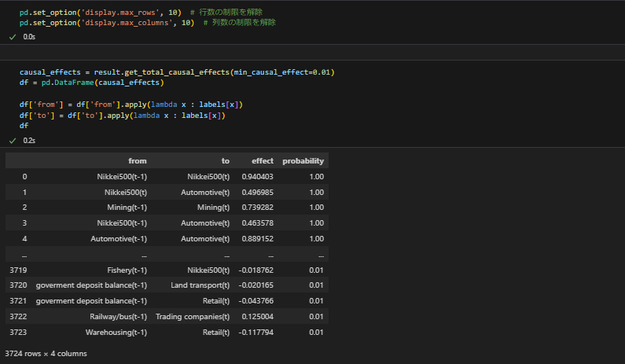
Task: Place cursor in the display.max_columns line
Action: (110, 23)
